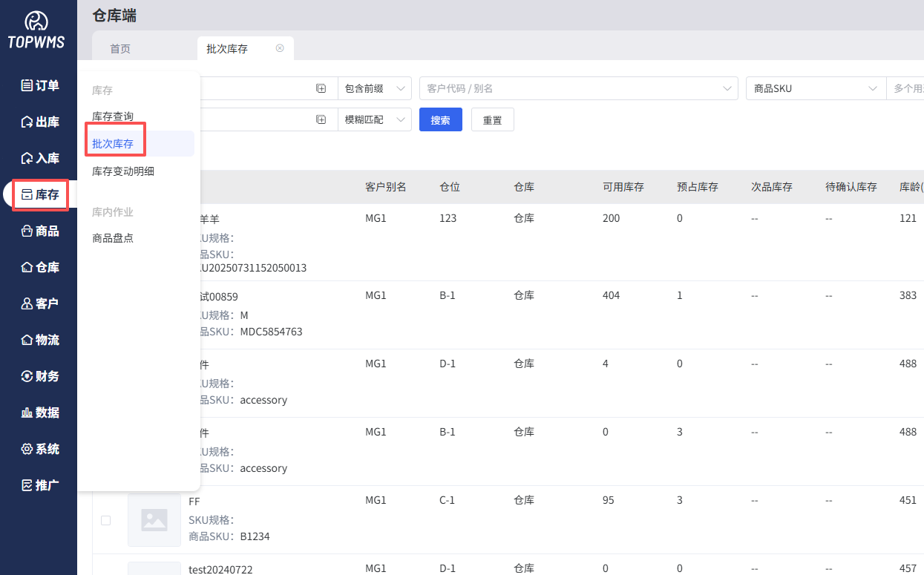Click the 重置 reset button
The width and height of the screenshot is (924, 575).
492,119
